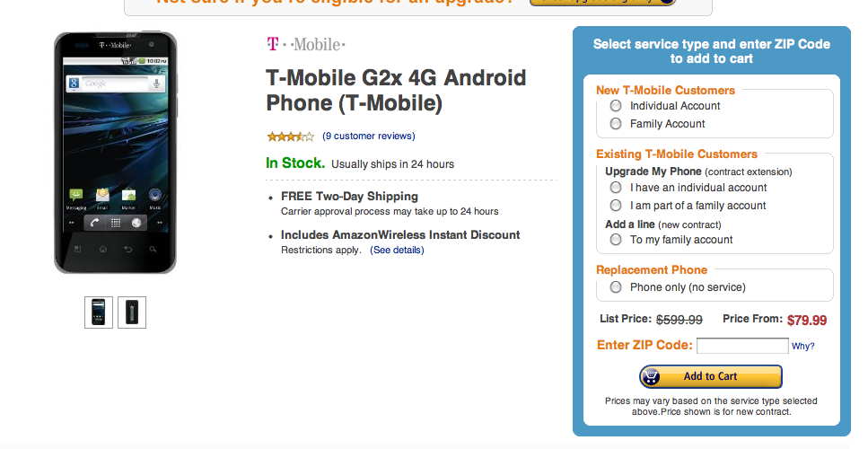Select the front view phone thumbnail
This screenshot has height=449, width=868.
pyautogui.click(x=99, y=313)
